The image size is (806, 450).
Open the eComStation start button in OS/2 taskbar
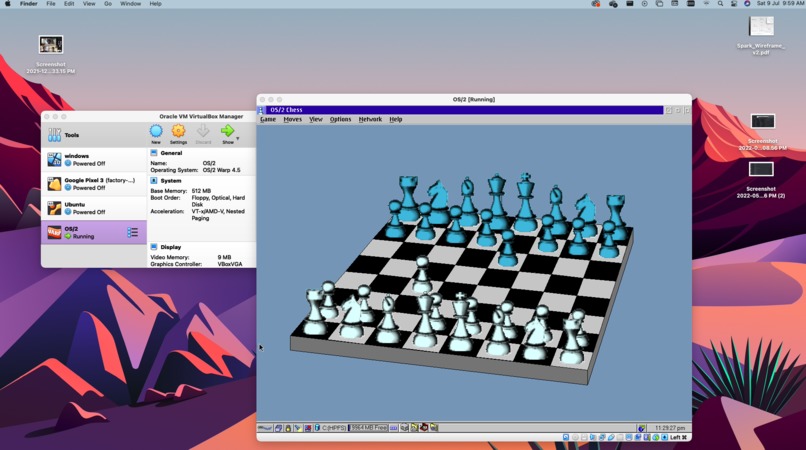click(265, 428)
